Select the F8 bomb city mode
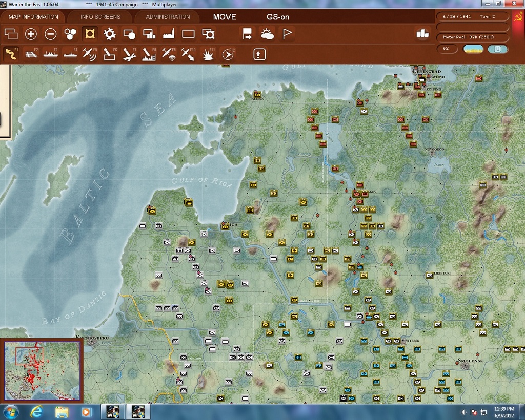 click(x=149, y=54)
